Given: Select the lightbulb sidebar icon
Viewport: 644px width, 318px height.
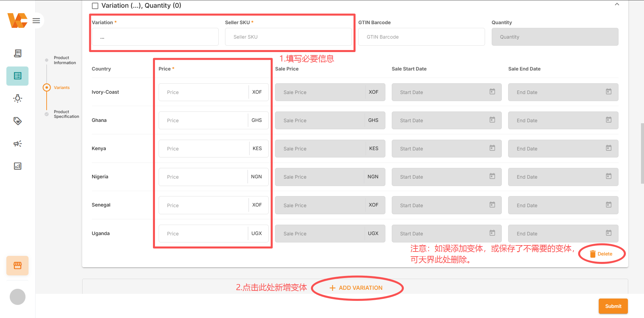Looking at the screenshot, I should click(x=18, y=98).
